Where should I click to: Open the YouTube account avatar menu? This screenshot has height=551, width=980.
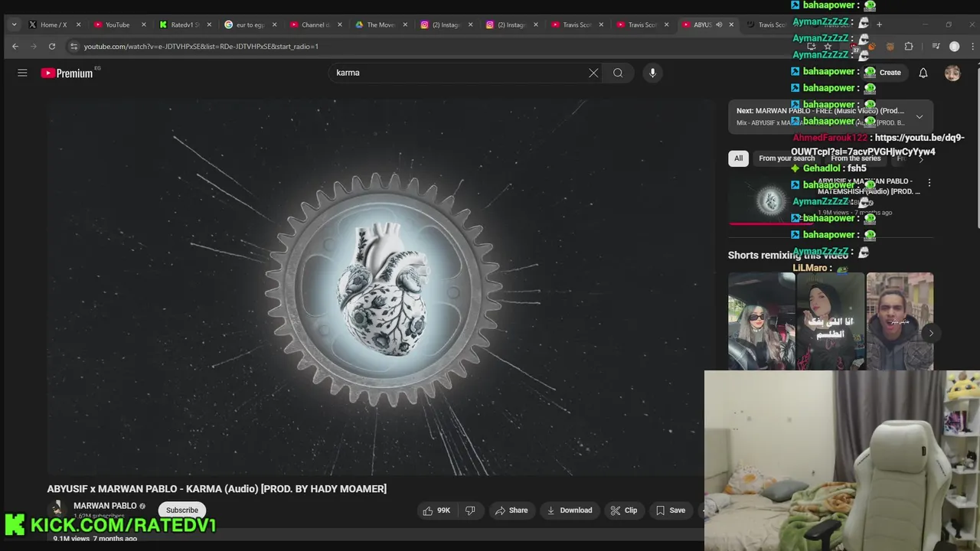pos(952,73)
